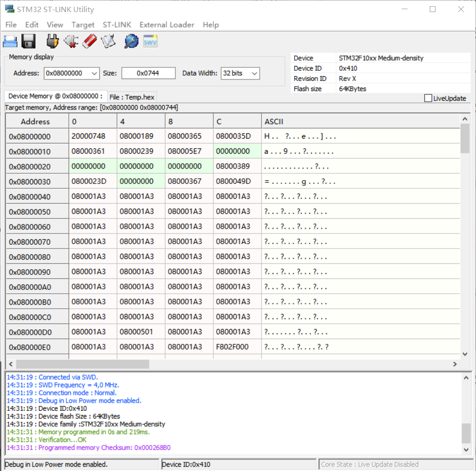Open the Edit menu

[x=32, y=25]
